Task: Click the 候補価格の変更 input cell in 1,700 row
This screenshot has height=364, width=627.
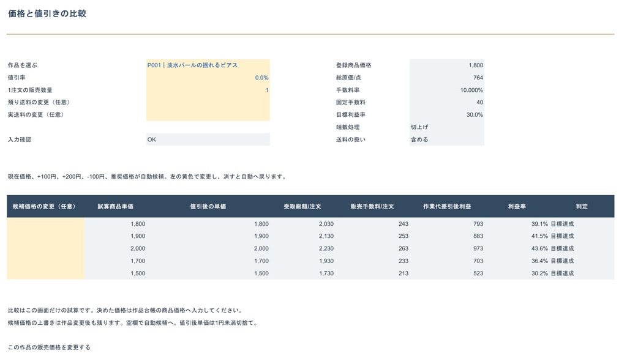Action: click(x=45, y=261)
